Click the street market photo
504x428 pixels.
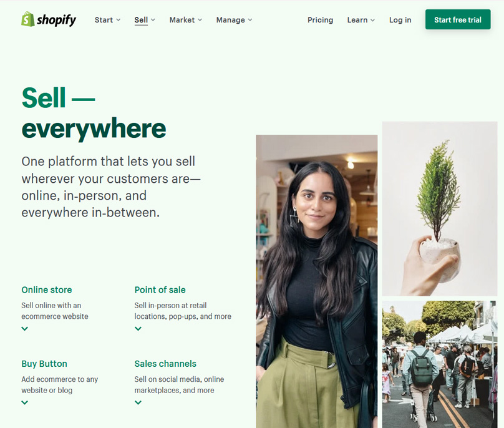[x=440, y=364]
